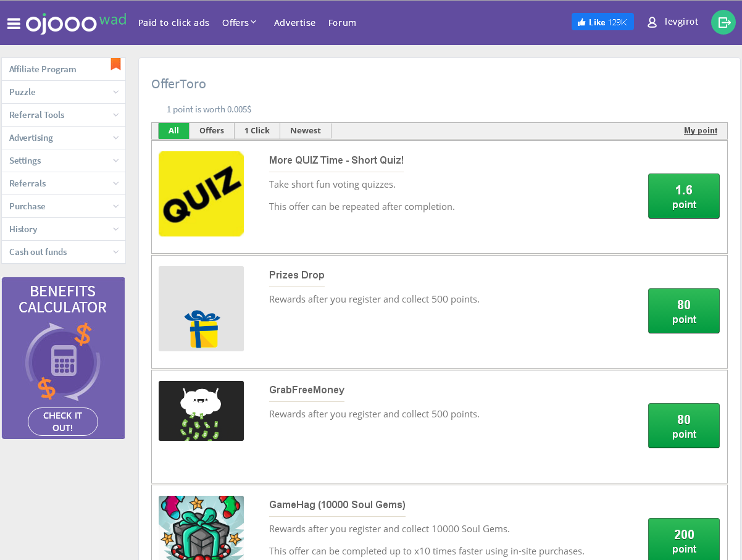Expand the Purchase sidebar section
This screenshot has height=560, width=742.
pos(64,206)
